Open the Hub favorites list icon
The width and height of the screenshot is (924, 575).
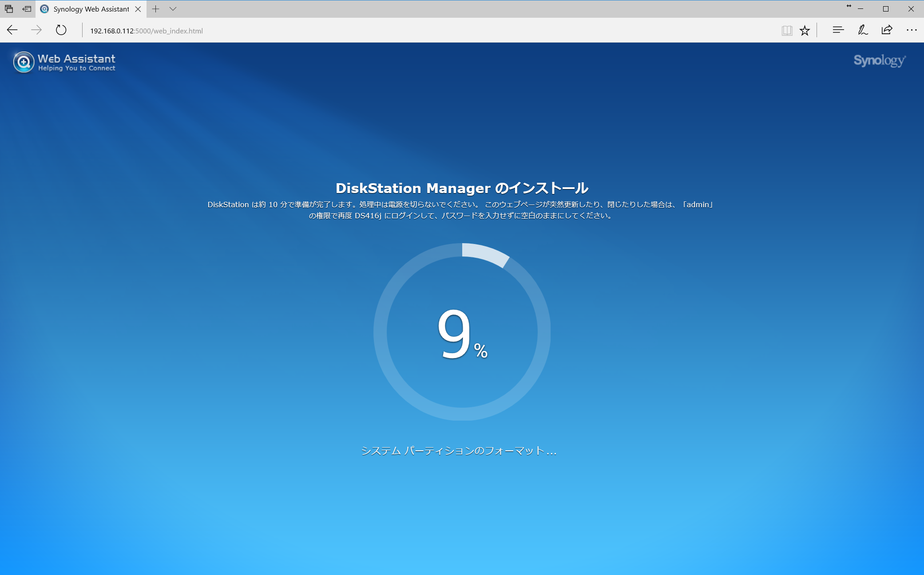(x=838, y=30)
